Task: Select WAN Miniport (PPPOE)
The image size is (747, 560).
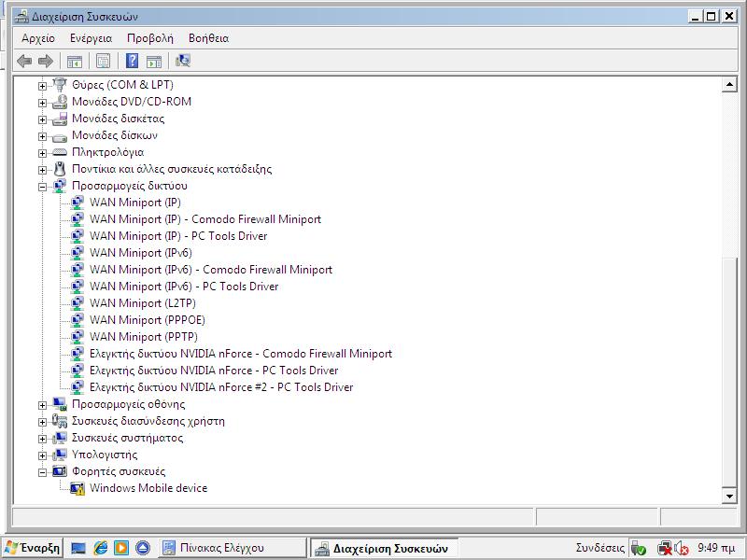Action: point(148,320)
